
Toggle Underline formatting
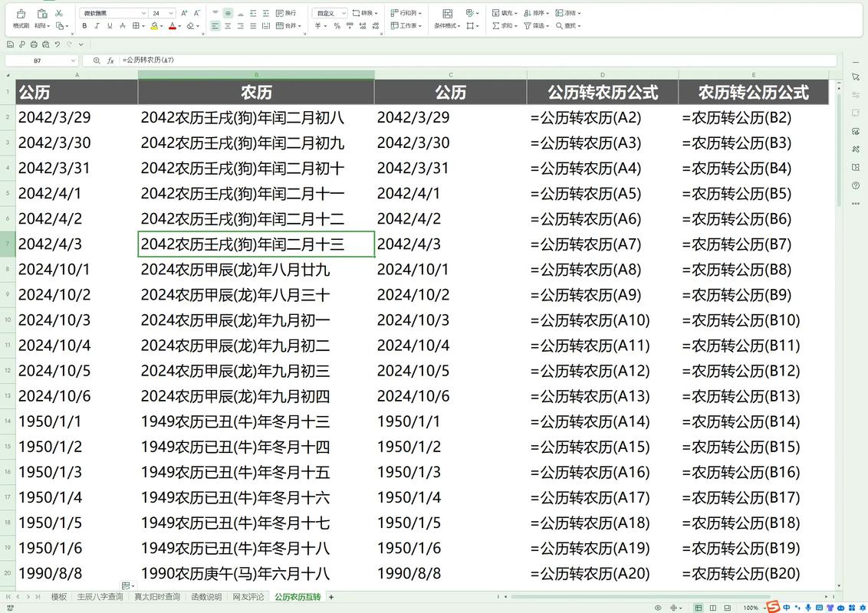[x=110, y=25]
